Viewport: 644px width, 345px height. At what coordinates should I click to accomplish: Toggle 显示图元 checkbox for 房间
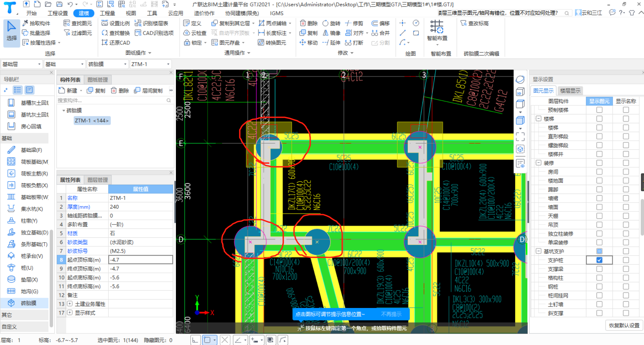[x=599, y=172]
